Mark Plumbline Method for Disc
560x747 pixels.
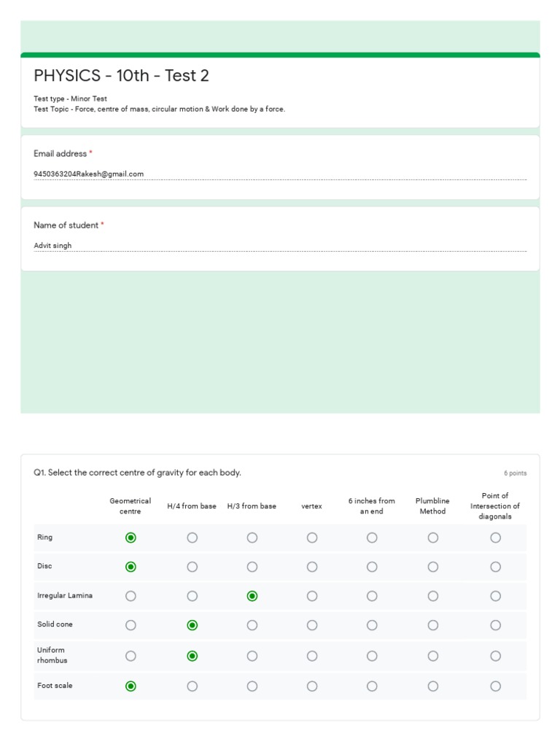coord(432,566)
